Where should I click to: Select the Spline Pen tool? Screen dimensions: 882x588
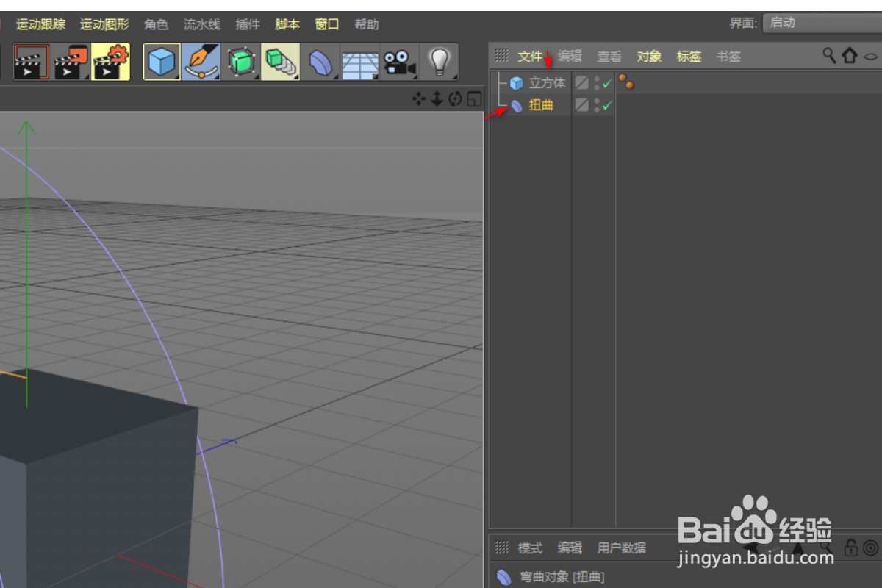(x=201, y=62)
